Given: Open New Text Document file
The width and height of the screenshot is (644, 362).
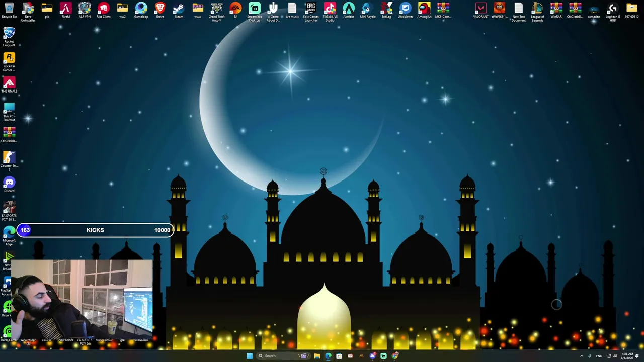Looking at the screenshot, I should (518, 11).
